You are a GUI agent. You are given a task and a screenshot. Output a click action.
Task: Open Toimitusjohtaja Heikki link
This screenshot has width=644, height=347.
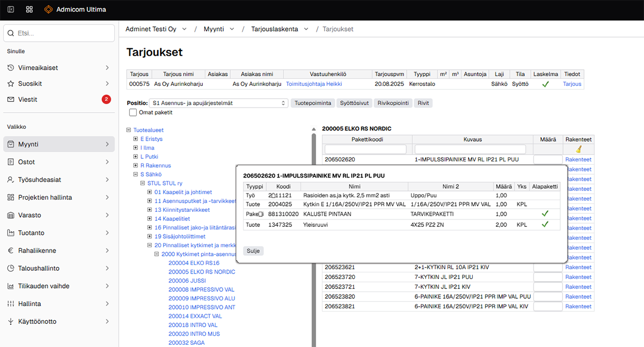pyautogui.click(x=314, y=84)
